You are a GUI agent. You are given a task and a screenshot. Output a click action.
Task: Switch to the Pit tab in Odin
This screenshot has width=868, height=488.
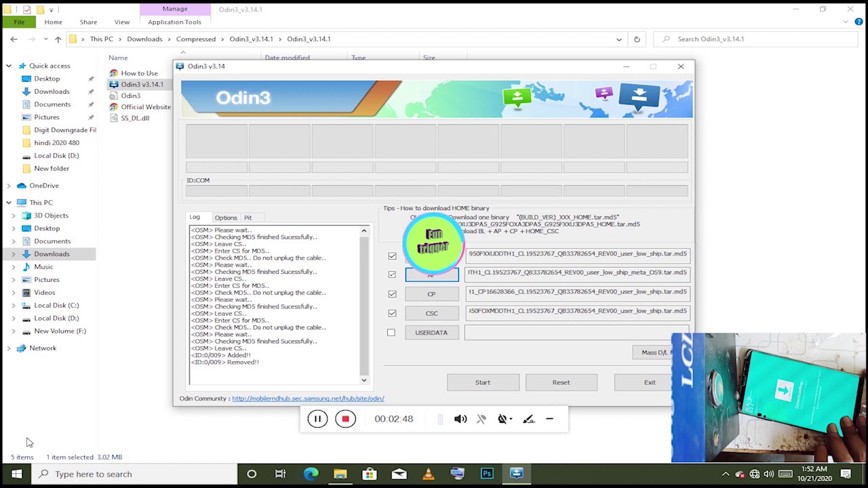[248, 218]
